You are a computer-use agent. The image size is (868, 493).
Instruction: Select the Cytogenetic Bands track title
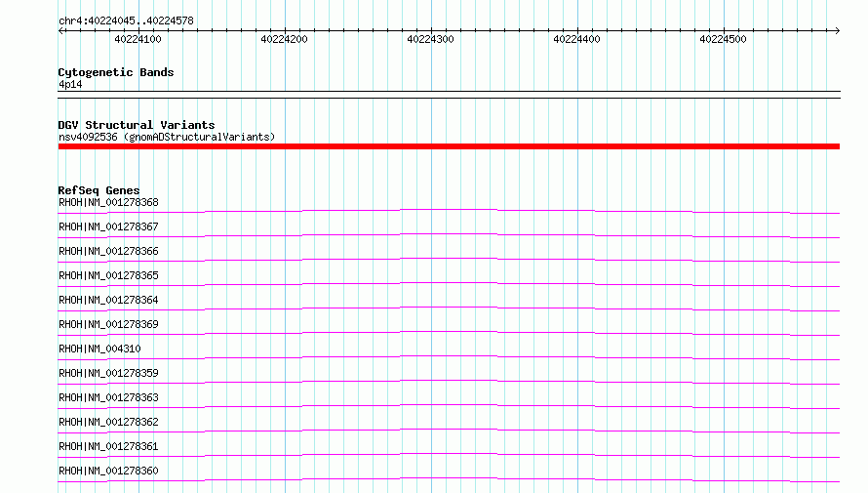[116, 72]
